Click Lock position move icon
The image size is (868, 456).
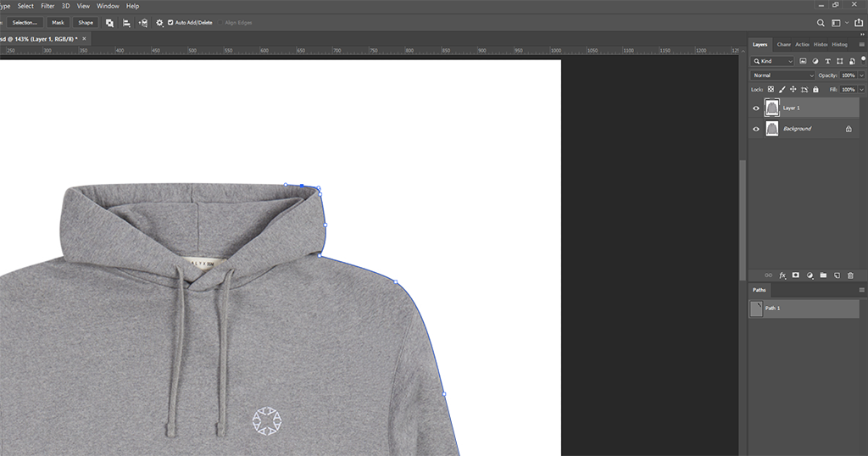coord(793,89)
